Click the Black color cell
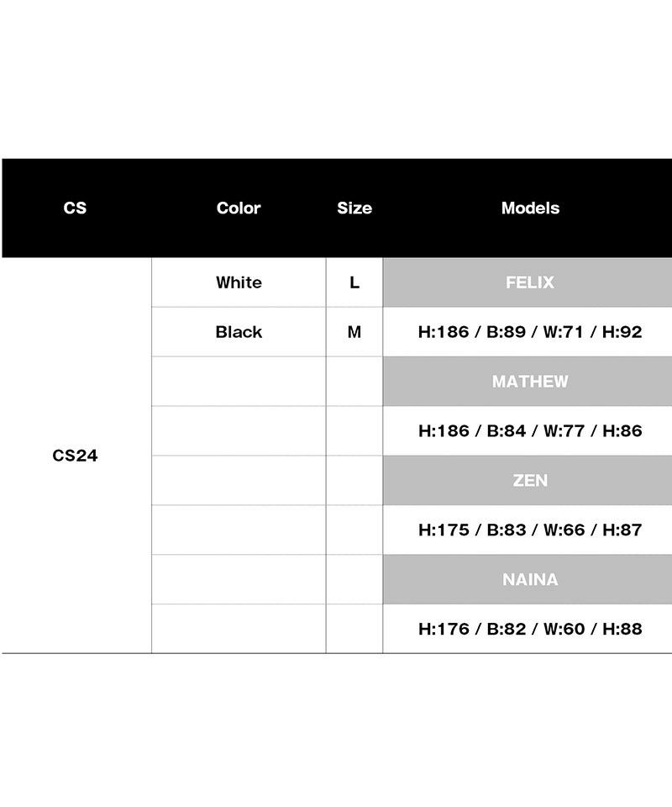The image size is (672, 807). pos(239,332)
